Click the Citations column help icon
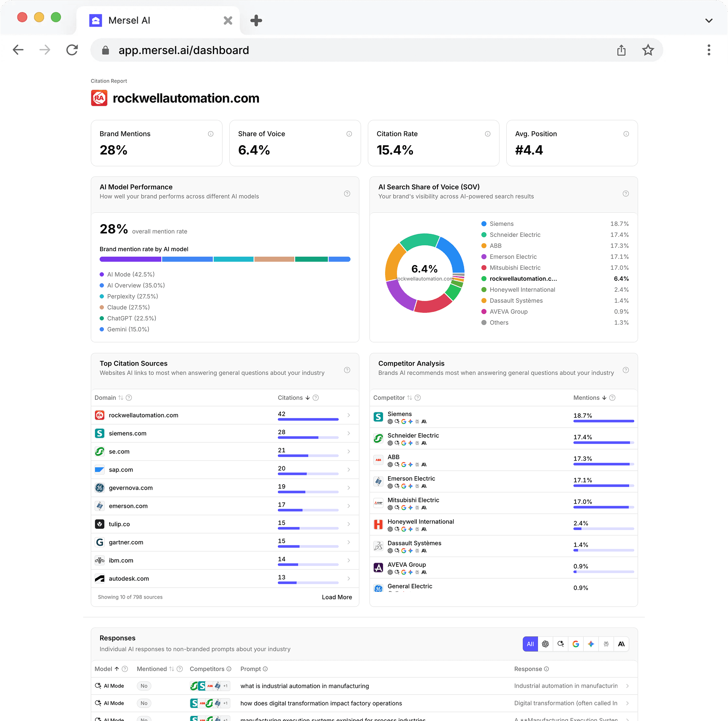728x721 pixels. click(315, 398)
